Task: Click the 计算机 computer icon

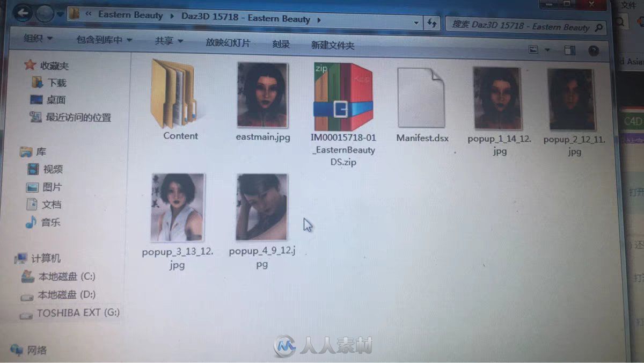Action: [21, 259]
